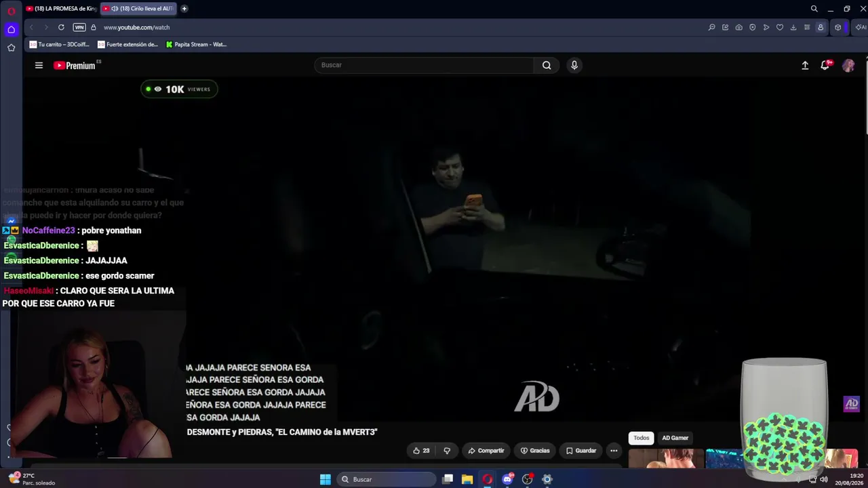Screen dimensions: 868x488
Task: Click the padlock site info icon
Action: point(94,27)
